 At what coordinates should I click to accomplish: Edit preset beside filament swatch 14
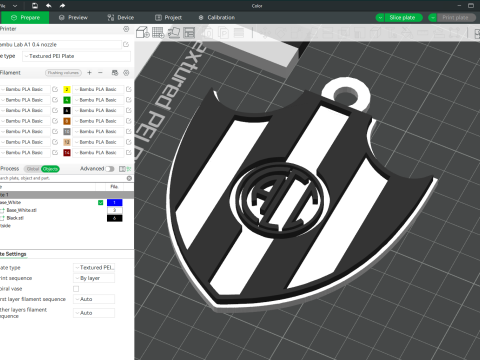55,153
